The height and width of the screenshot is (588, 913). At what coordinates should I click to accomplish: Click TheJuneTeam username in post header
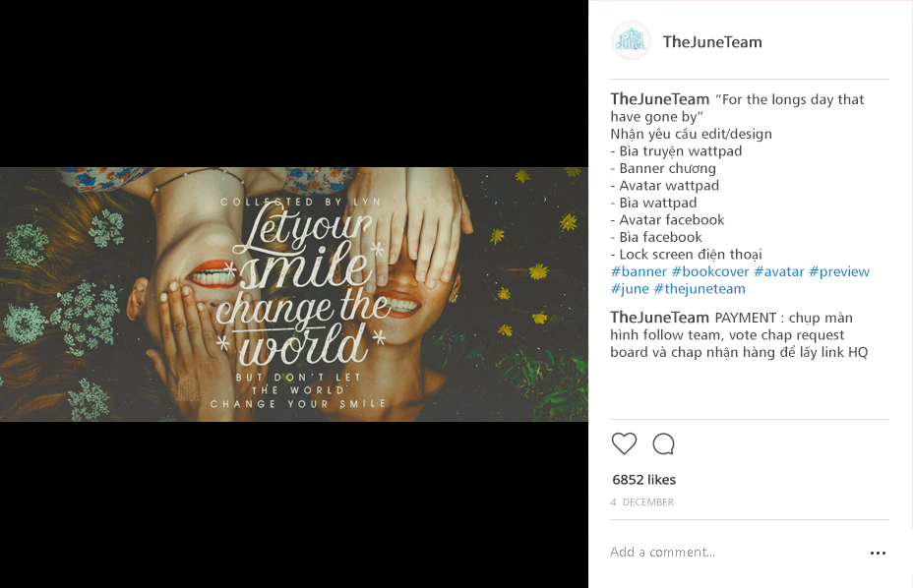pyautogui.click(x=712, y=42)
